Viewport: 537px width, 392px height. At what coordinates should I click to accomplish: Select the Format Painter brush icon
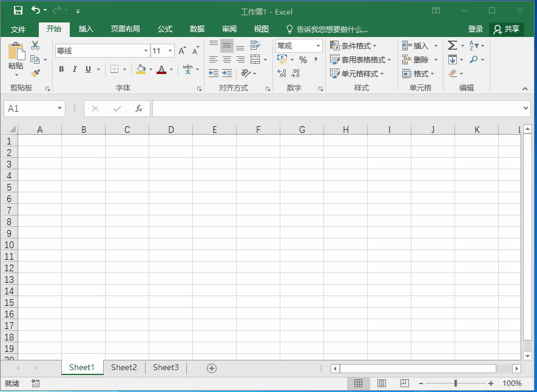(35, 73)
